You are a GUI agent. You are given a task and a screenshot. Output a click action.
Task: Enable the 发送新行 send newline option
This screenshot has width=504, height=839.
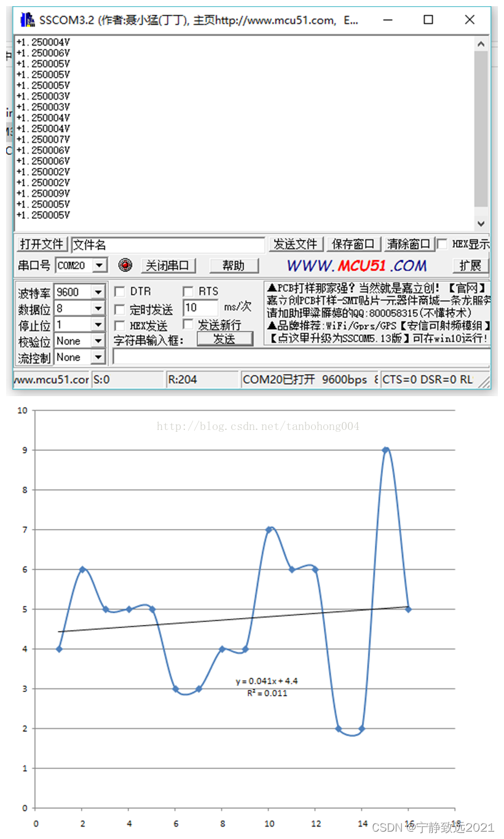[x=187, y=324]
